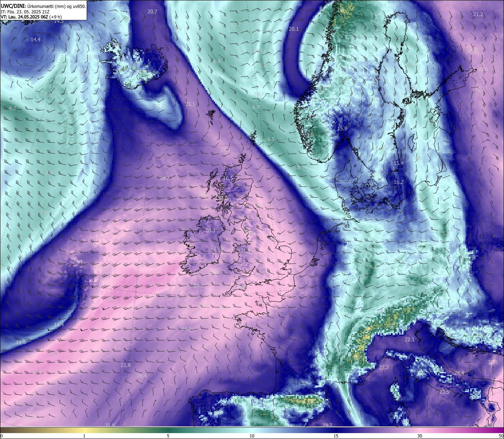This screenshot has height=439, width=504.
Task: Click the 15.9 value label over Norway
Action: (x=343, y=129)
